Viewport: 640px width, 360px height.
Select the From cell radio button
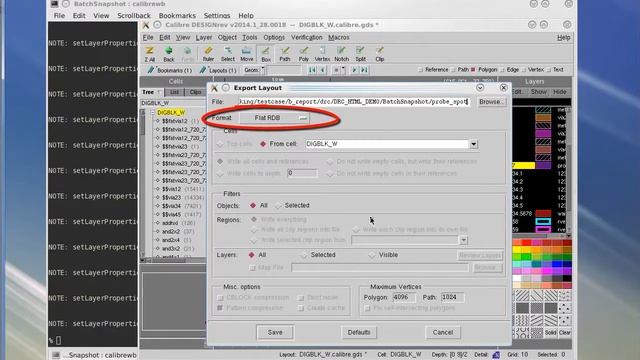pos(263,144)
